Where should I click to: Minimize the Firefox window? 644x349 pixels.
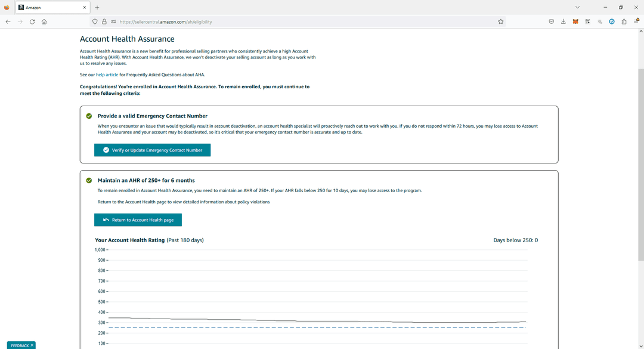[605, 7]
